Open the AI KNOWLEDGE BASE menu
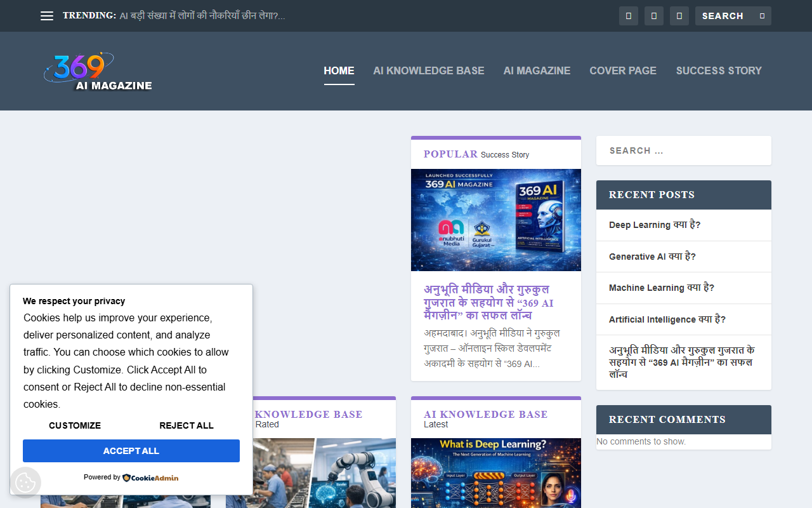This screenshot has height=508, width=812. click(429, 71)
